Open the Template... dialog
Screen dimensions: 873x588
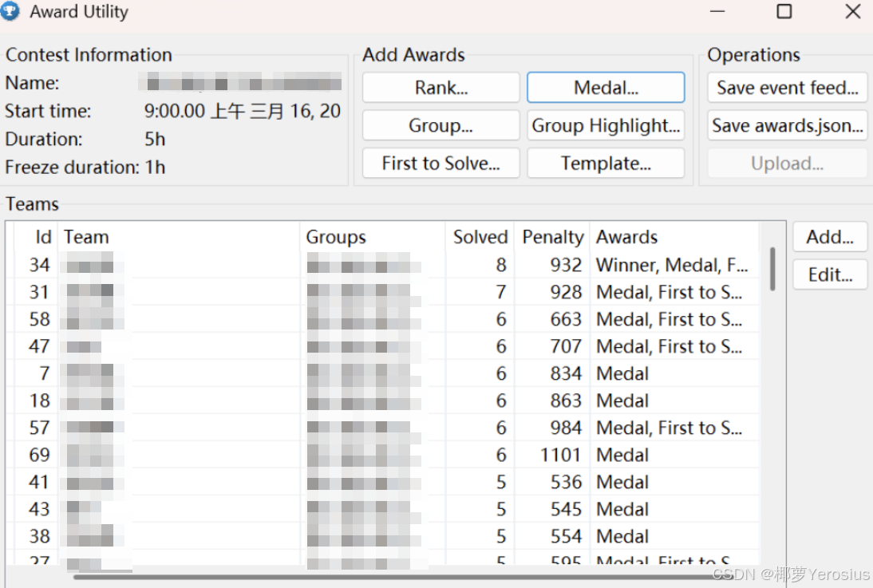click(x=606, y=163)
